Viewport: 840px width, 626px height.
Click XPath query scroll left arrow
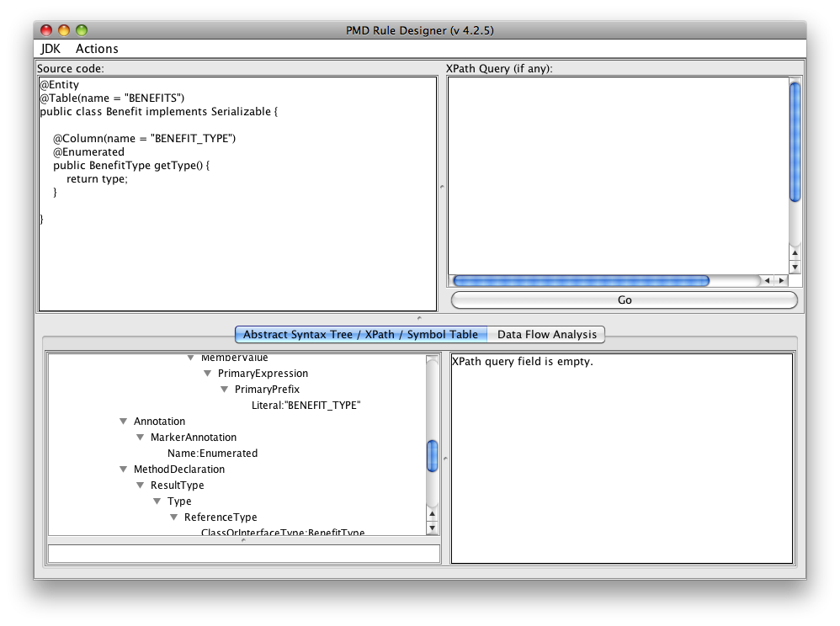point(767,280)
